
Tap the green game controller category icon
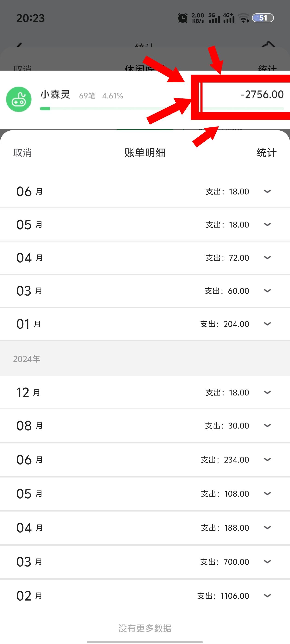19,99
